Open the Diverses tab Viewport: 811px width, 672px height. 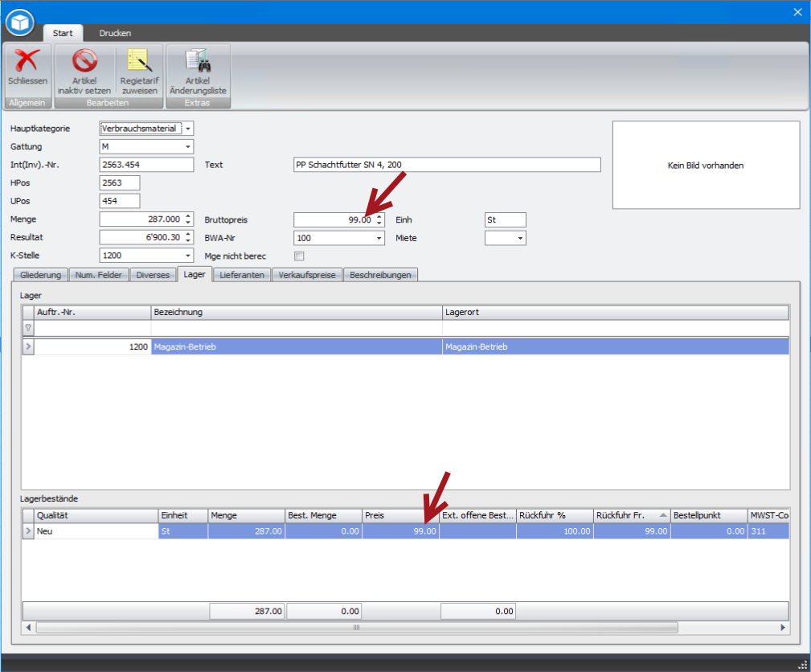pyautogui.click(x=153, y=275)
